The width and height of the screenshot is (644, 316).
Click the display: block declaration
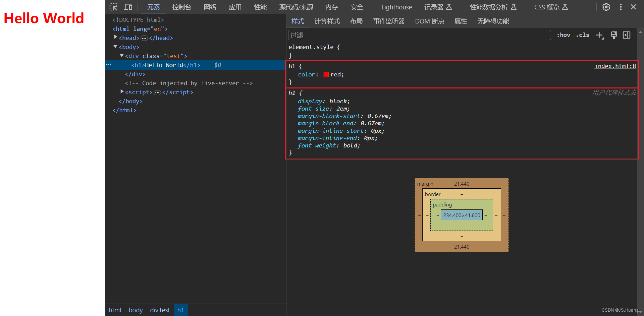point(324,101)
